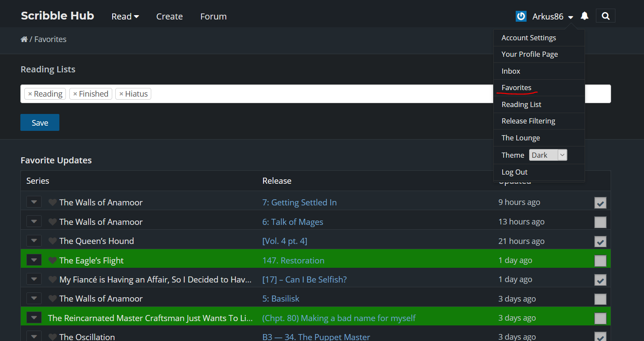Choose Account Settings in the user menu
Screen dimensions: 644x341
(x=529, y=38)
